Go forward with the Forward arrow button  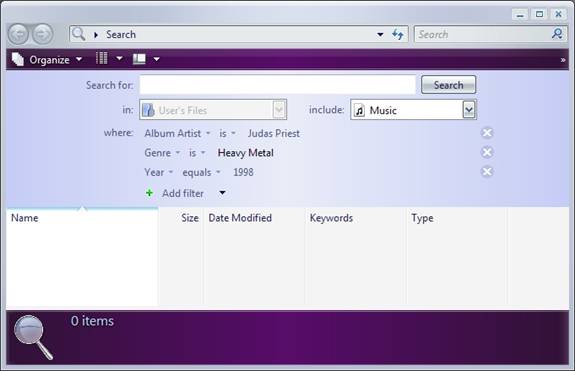tap(43, 34)
